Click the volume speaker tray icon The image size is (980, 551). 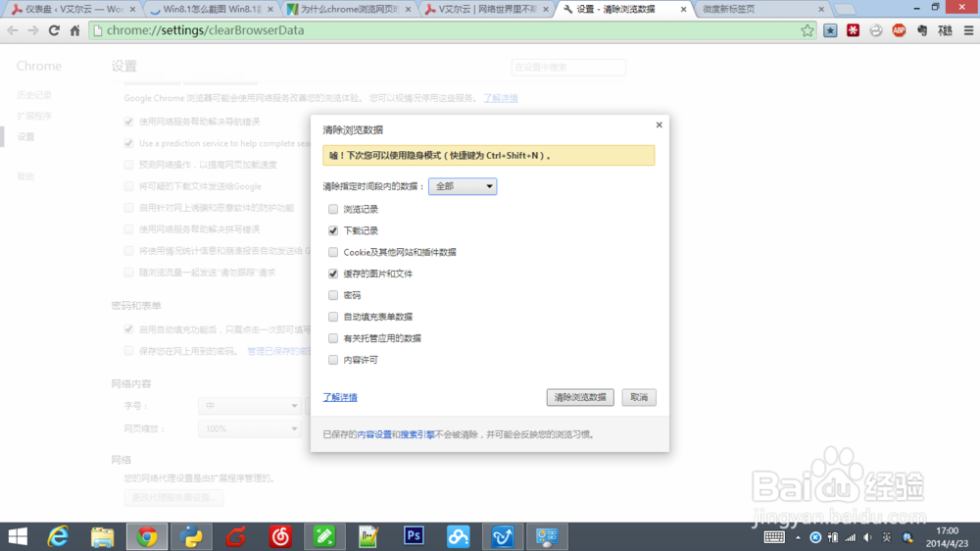[867, 537]
